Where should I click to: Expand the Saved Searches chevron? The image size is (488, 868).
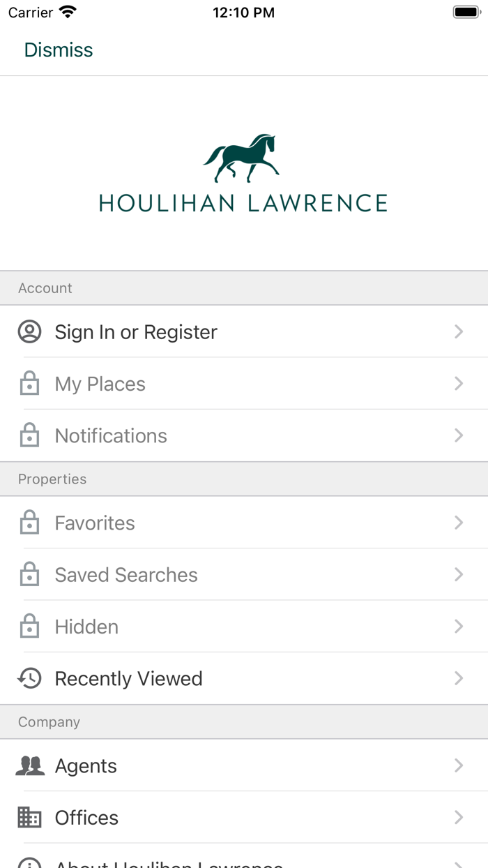point(458,574)
